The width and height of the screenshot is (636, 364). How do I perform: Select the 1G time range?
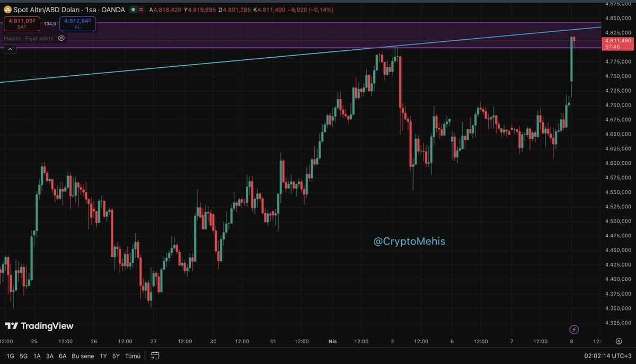tap(10, 356)
